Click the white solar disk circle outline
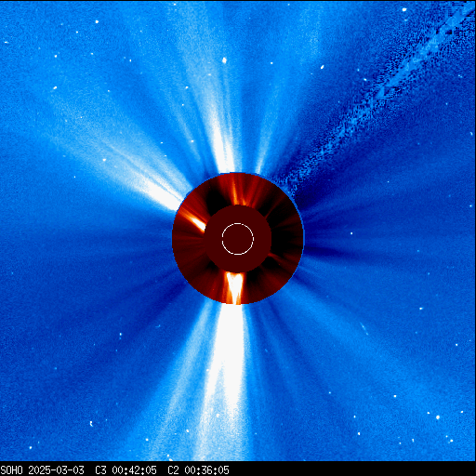Viewport: 476px width, 476px height. (x=238, y=239)
